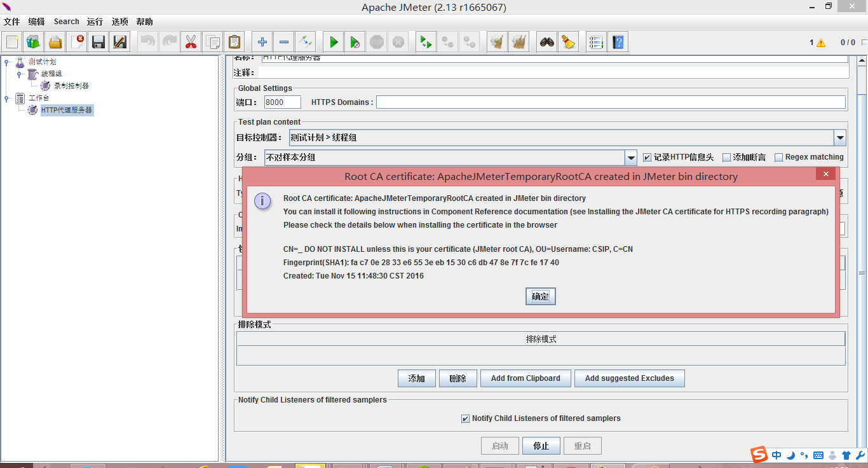Viewport: 868px width, 468px height.
Task: Click the Paste clipboard icon
Action: point(234,43)
